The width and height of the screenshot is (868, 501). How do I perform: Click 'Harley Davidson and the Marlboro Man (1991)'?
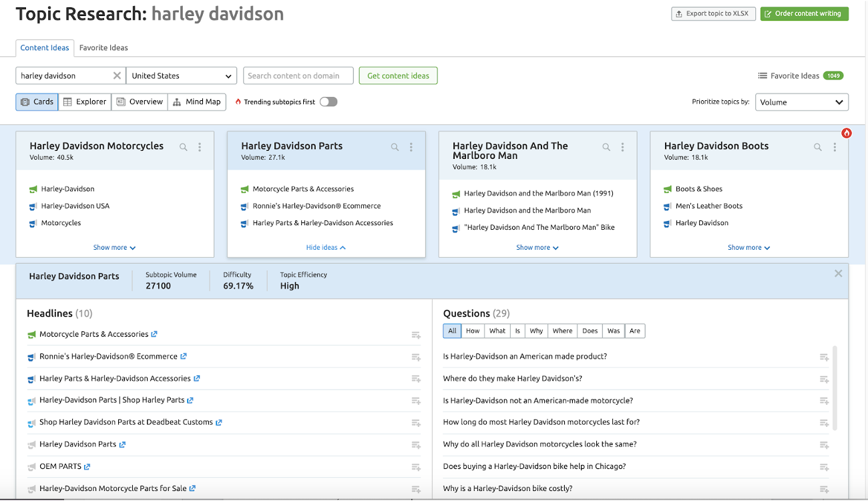(539, 193)
